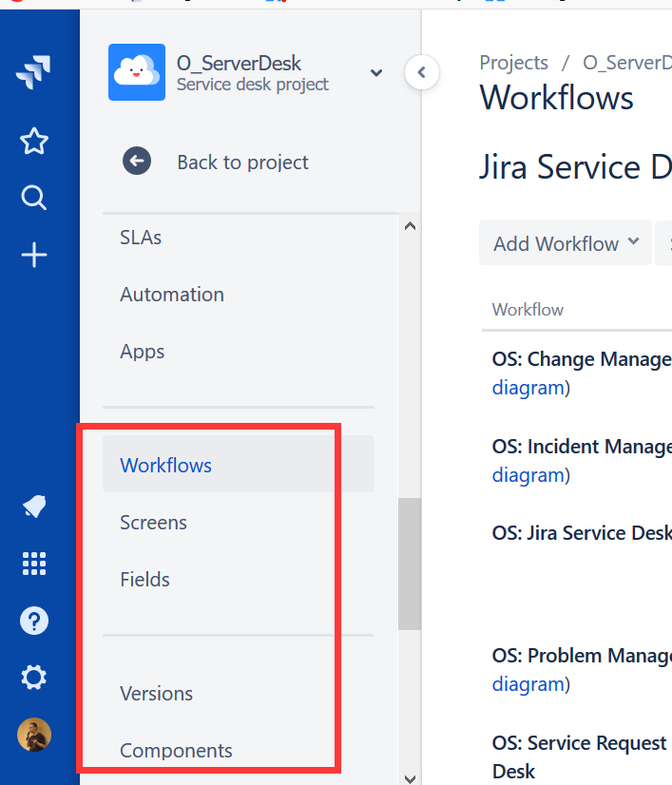This screenshot has width=672, height=785.
Task: Click Projects breadcrumb link
Action: click(x=514, y=63)
